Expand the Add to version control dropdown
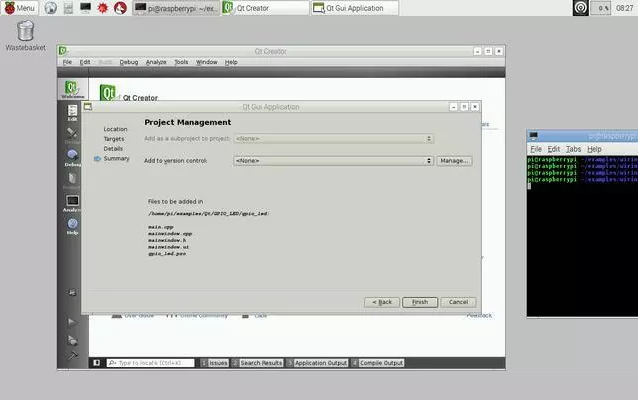The image size is (638, 402). coord(332,160)
